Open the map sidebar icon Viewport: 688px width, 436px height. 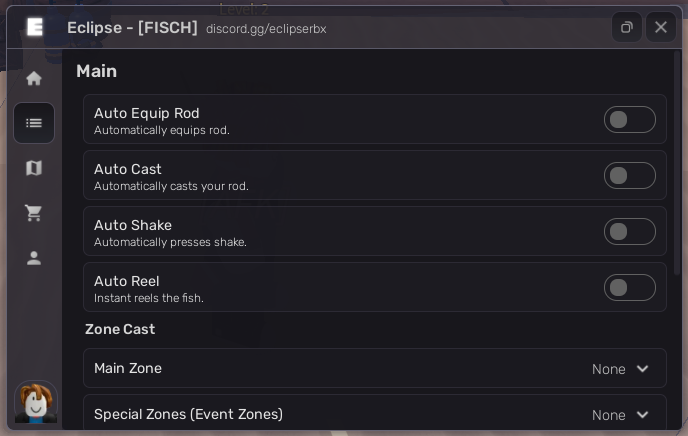pyautogui.click(x=34, y=168)
